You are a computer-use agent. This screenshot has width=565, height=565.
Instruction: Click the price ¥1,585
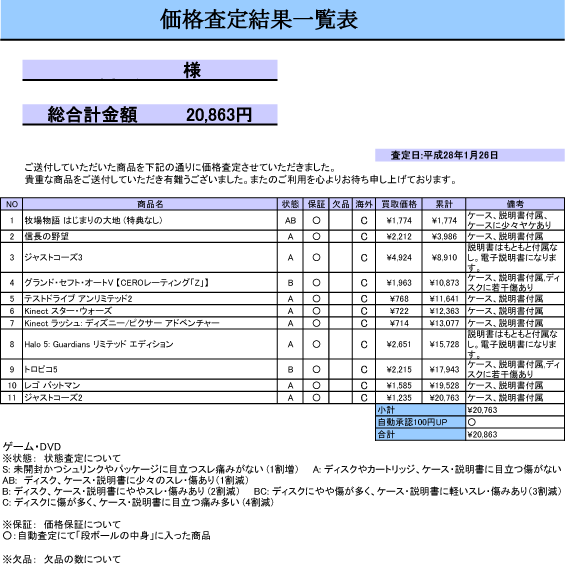tap(399, 385)
